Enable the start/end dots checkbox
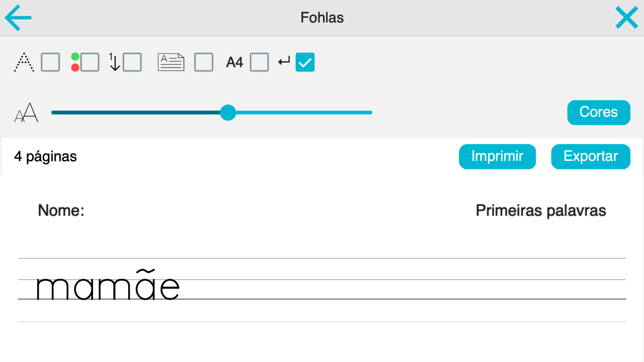 tap(90, 62)
